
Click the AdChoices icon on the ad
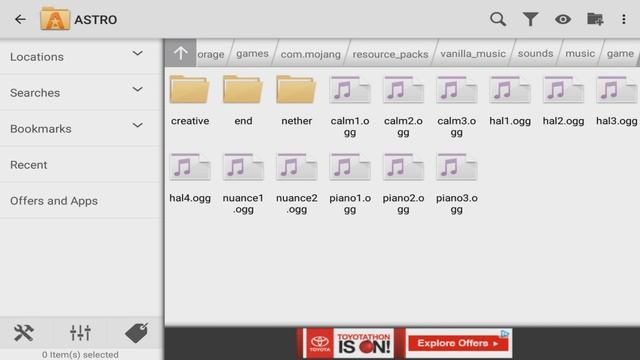pyautogui.click(x=505, y=333)
